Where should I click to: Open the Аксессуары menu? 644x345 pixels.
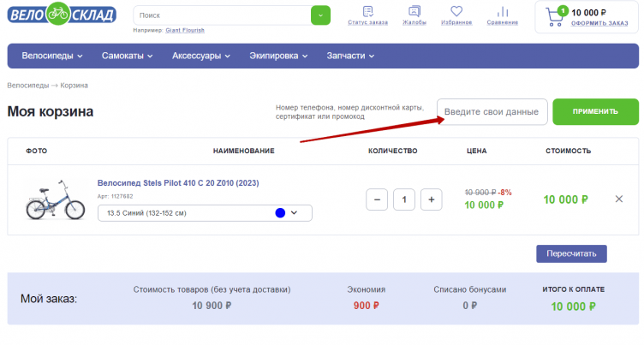201,57
